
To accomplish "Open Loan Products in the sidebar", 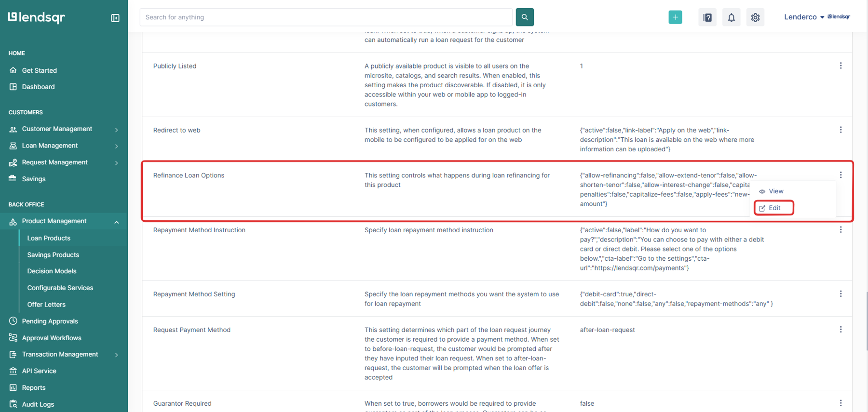I will click(49, 238).
